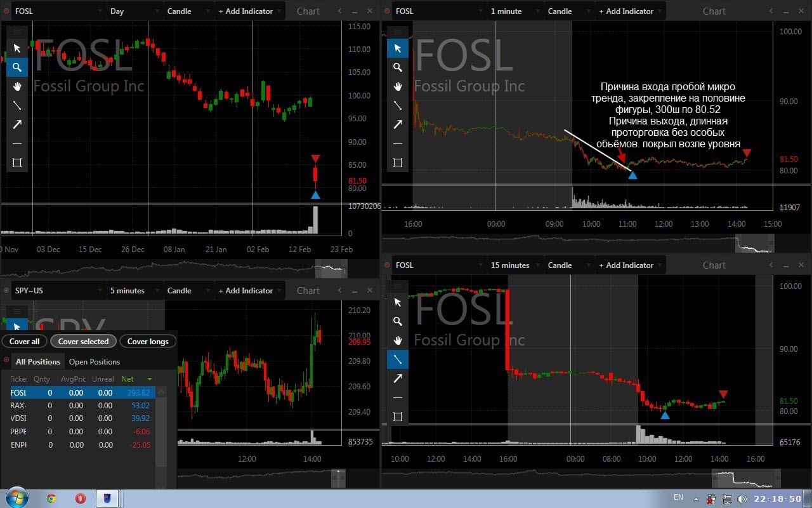Select the ENPH position row
Viewport: 812px width, 508px height.
point(82,444)
